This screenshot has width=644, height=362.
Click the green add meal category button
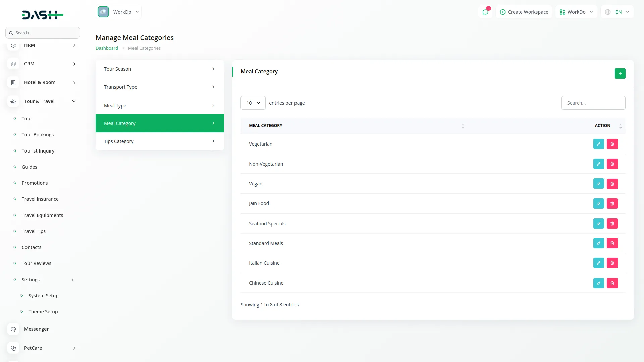point(620,73)
